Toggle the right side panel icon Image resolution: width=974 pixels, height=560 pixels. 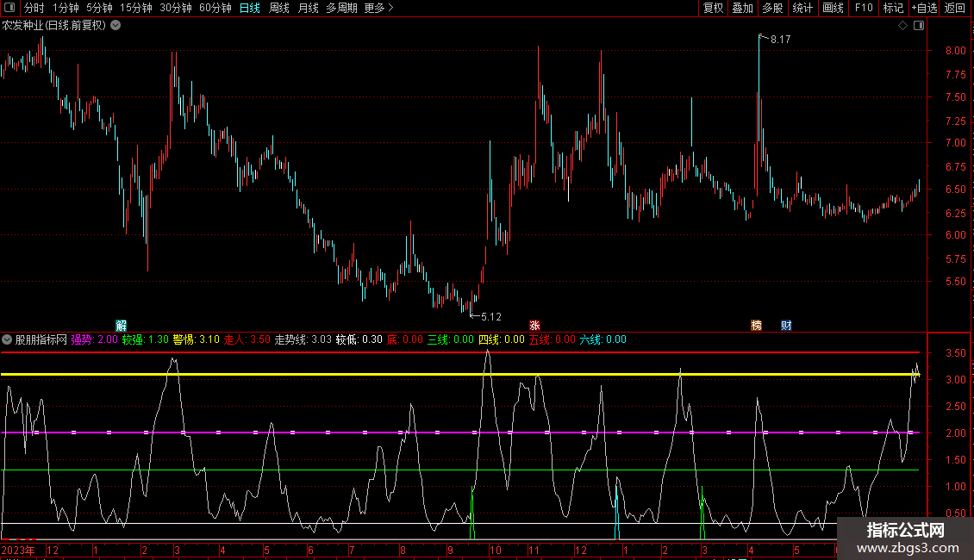[918, 26]
